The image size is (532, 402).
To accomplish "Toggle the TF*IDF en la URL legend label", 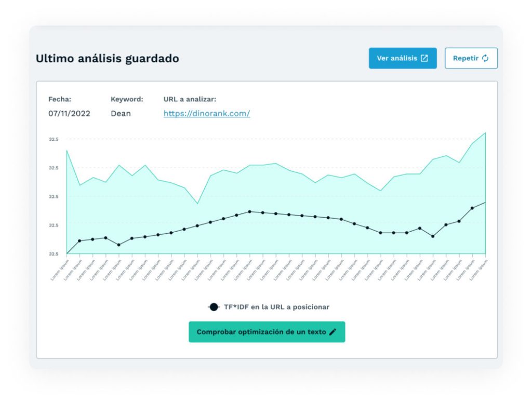I will pos(276,307).
